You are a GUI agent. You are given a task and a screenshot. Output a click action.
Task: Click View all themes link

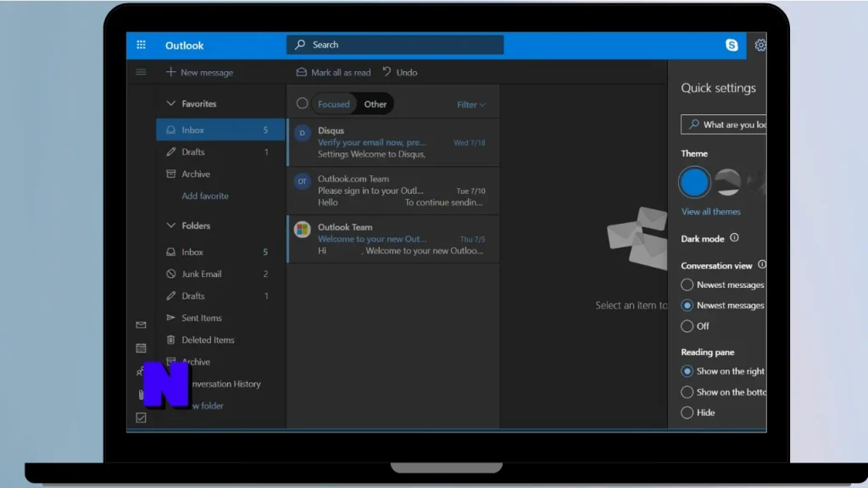711,211
